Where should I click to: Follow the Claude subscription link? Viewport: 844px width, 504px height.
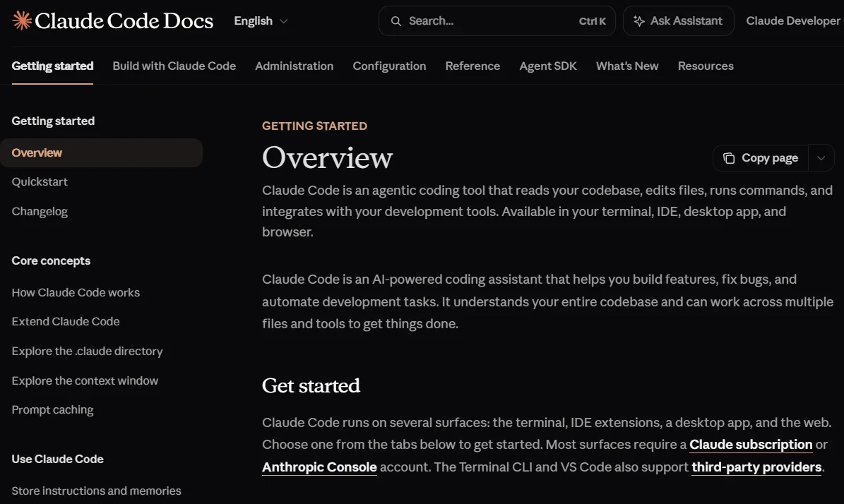(751, 444)
